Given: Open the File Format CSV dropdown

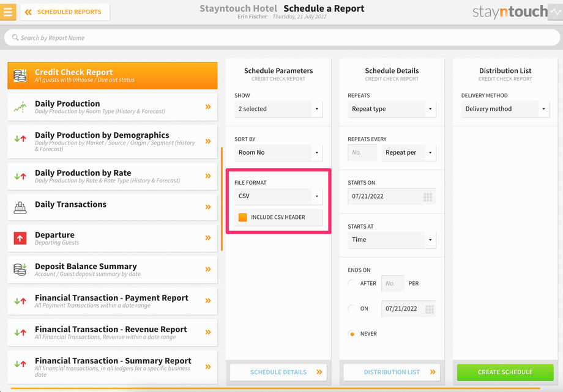Looking at the screenshot, I should pos(278,196).
